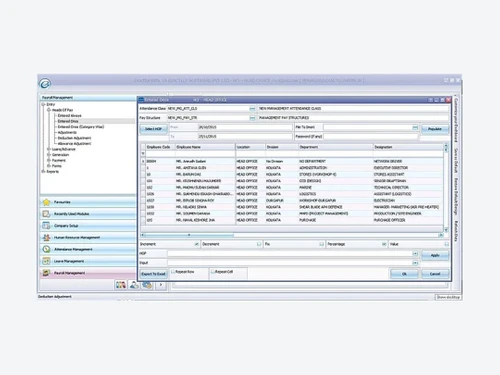
Task: Open the Company Setup navigation group
Action: click(x=88, y=226)
